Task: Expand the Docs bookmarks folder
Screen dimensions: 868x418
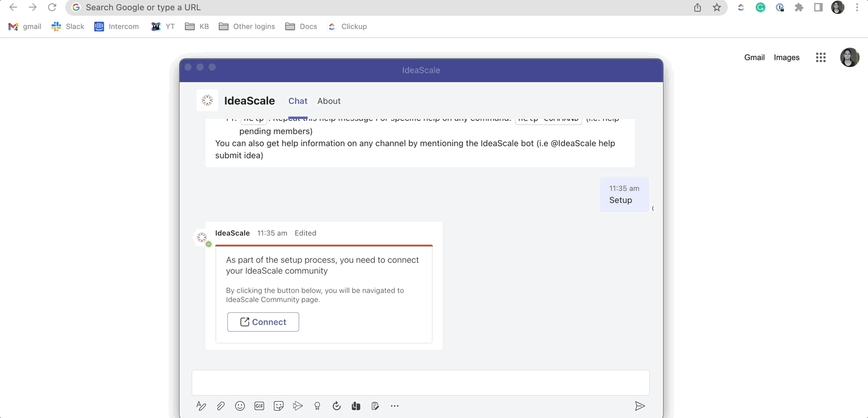Action: pos(301,27)
